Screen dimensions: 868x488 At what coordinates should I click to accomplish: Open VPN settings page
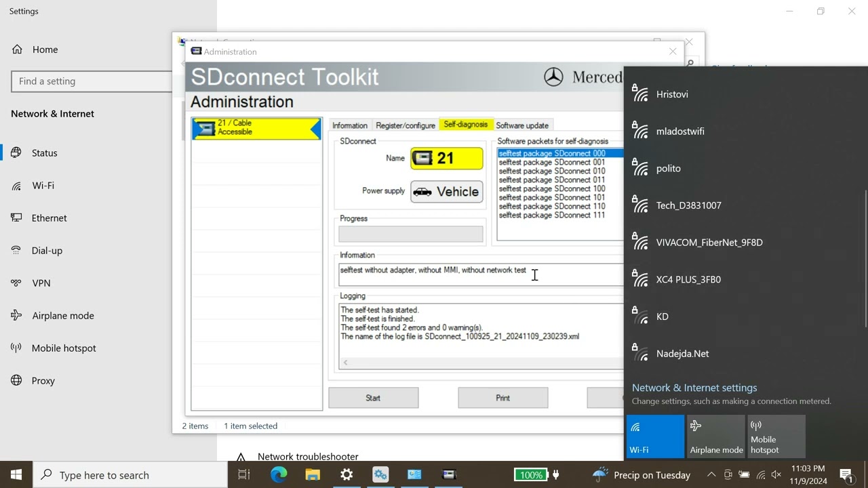click(x=41, y=283)
